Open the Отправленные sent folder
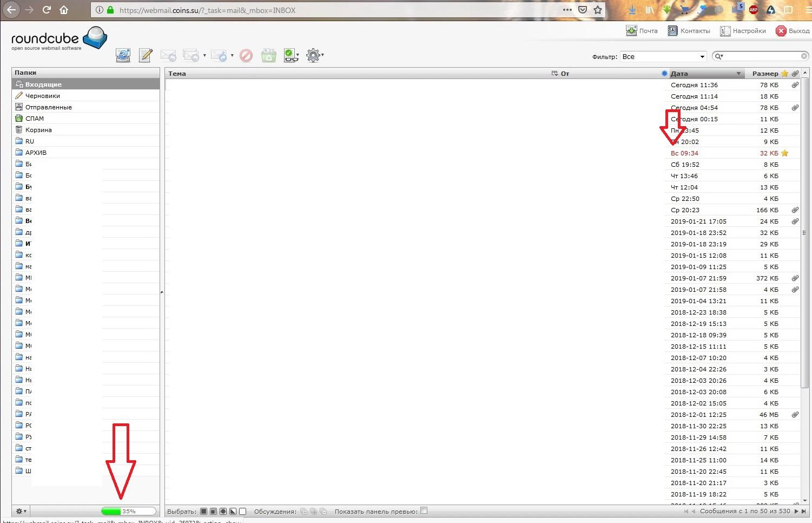Screen dimensions: 812x523 [86, 107]
